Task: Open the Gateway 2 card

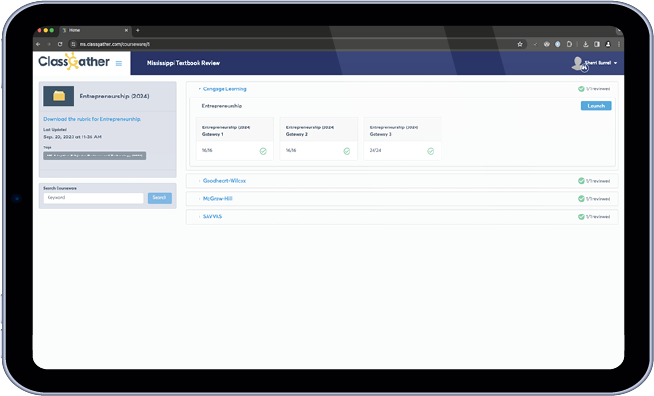Action: (x=319, y=139)
